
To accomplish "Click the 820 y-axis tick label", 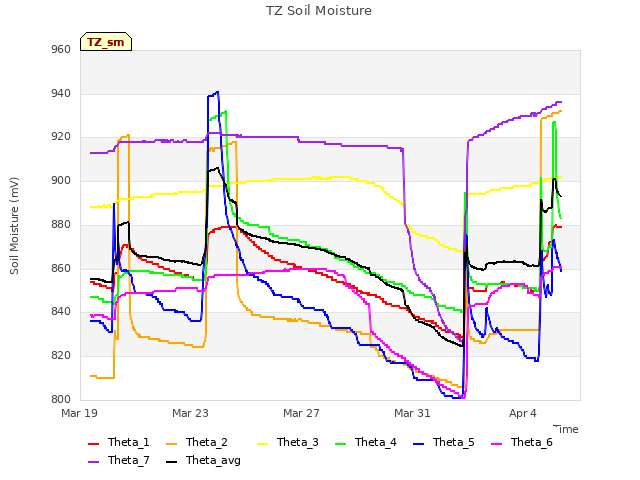I will [61, 356].
